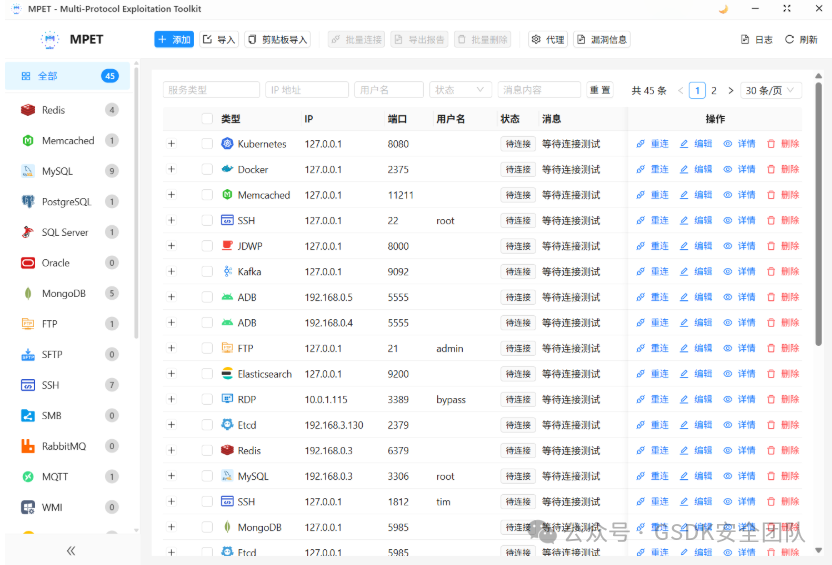Select 全部 category in sidebar

click(67, 76)
